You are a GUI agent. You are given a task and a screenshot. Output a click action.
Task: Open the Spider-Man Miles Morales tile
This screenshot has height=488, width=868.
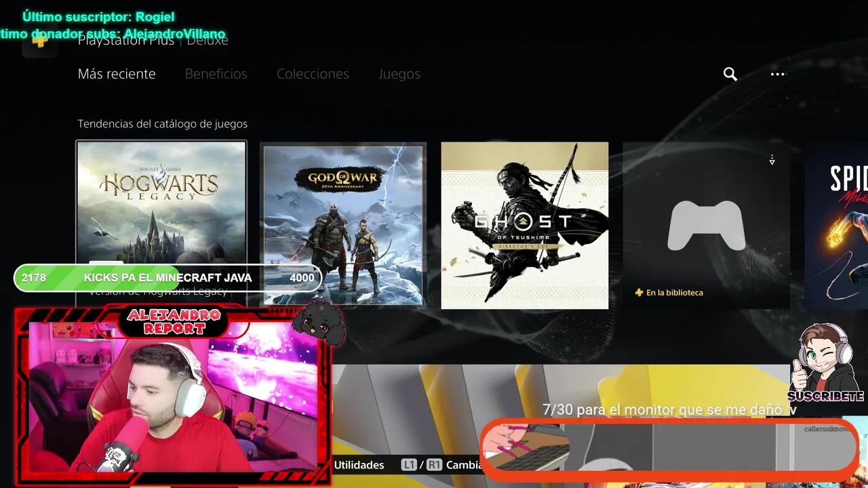coord(836,225)
